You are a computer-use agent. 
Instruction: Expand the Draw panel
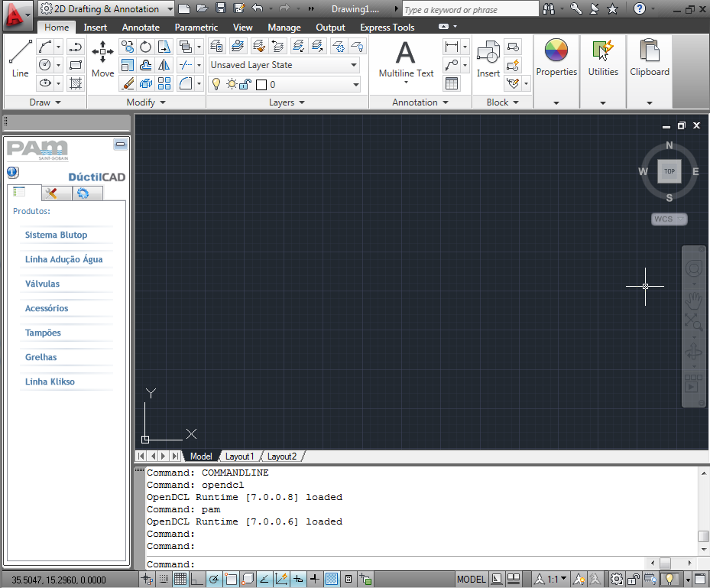coord(45,102)
